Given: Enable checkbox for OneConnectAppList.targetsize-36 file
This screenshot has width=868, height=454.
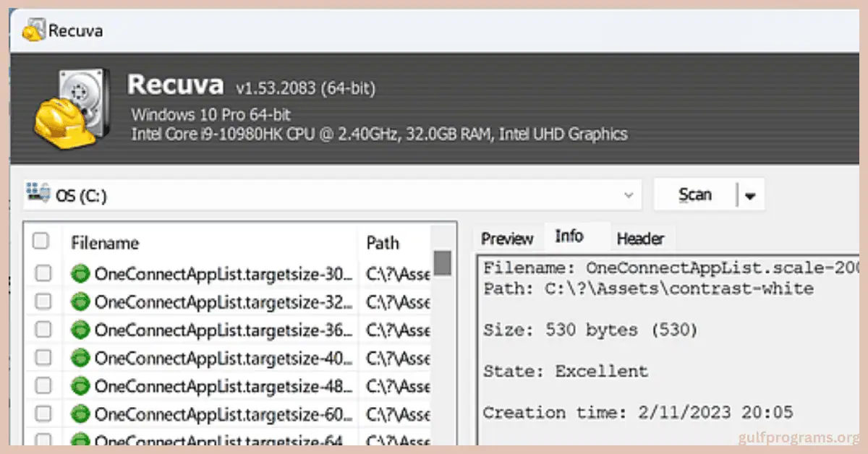Looking at the screenshot, I should pos(43,330).
